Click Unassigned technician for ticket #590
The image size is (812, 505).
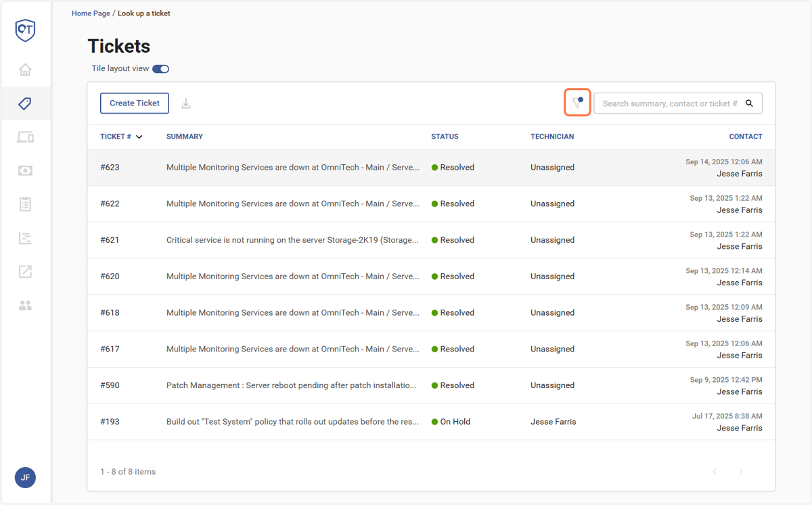(x=552, y=385)
